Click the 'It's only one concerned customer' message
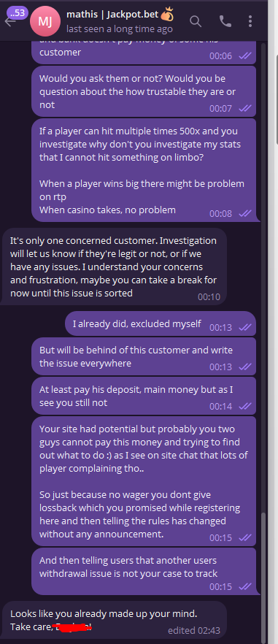The width and height of the screenshot is (278, 644). [113, 267]
